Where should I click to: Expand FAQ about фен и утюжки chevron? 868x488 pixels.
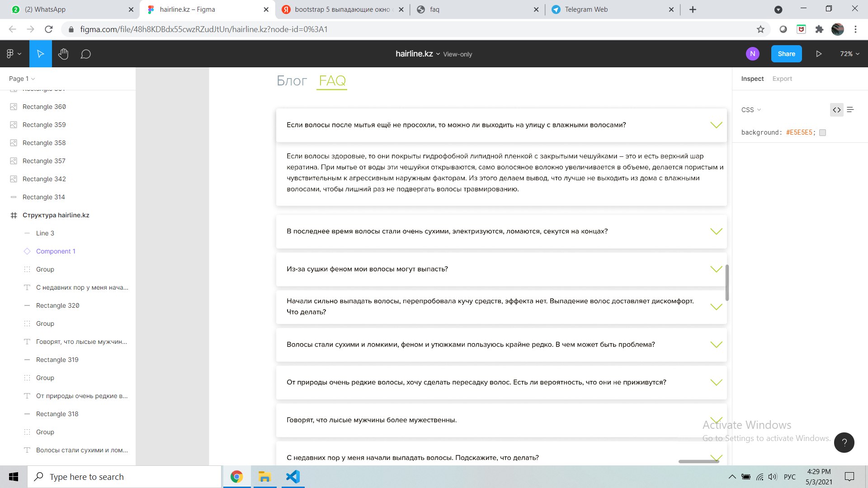tap(716, 345)
